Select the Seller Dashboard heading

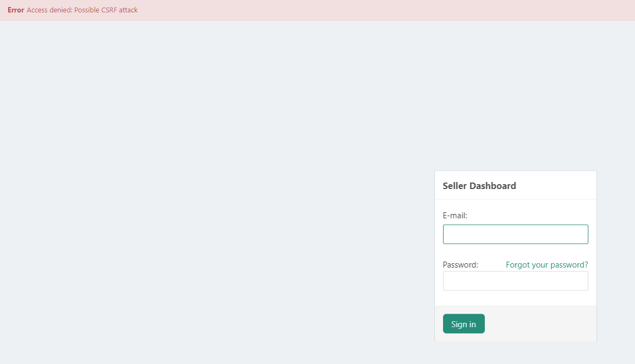pyautogui.click(x=479, y=186)
